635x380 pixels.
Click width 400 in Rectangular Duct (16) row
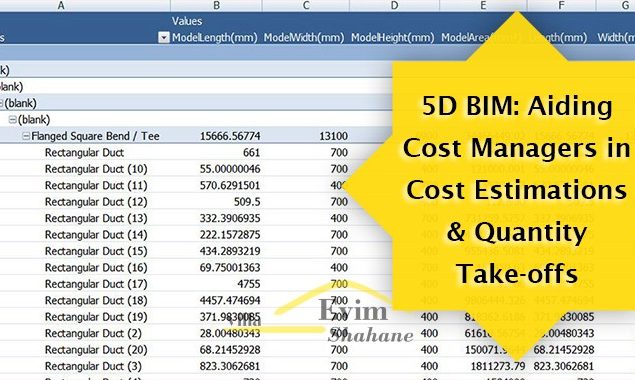coord(339,268)
